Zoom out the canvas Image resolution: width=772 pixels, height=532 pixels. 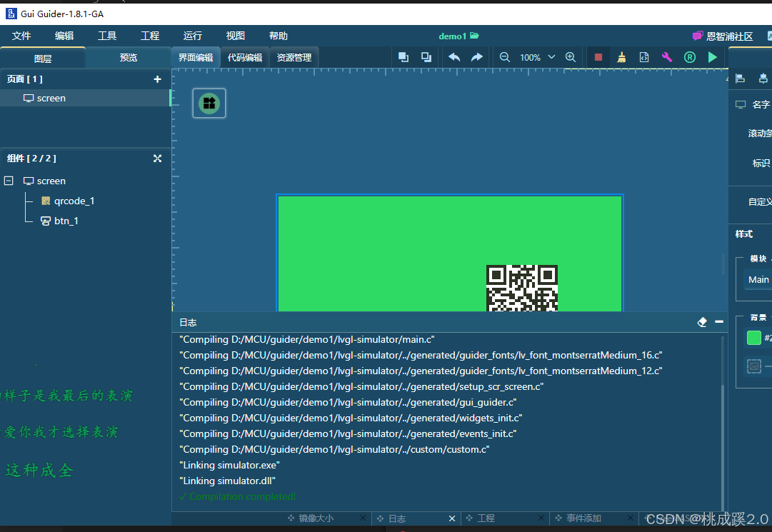pyautogui.click(x=505, y=57)
